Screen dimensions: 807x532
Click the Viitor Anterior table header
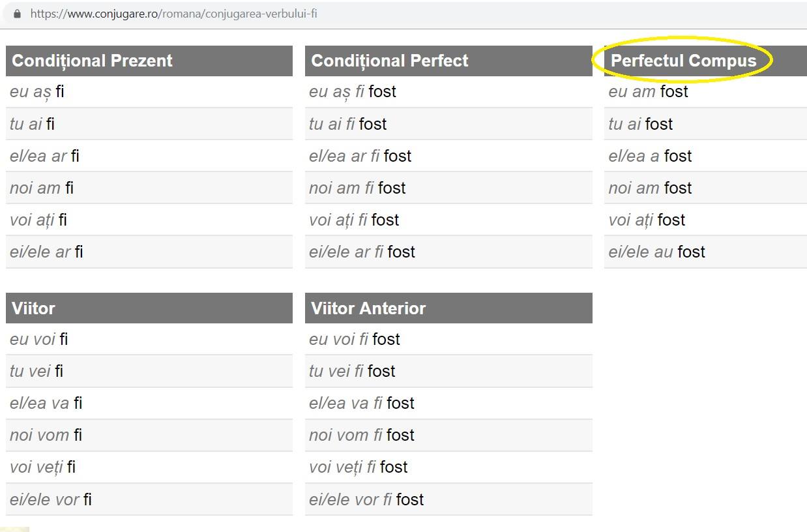[448, 308]
